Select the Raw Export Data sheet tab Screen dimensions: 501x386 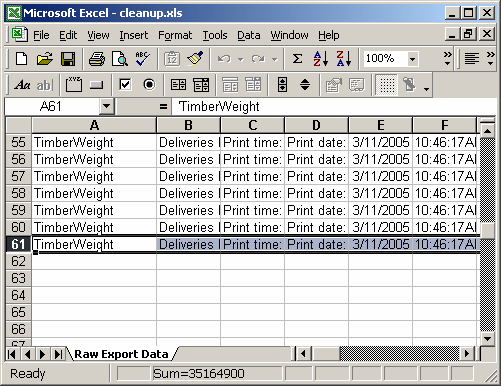[121, 354]
